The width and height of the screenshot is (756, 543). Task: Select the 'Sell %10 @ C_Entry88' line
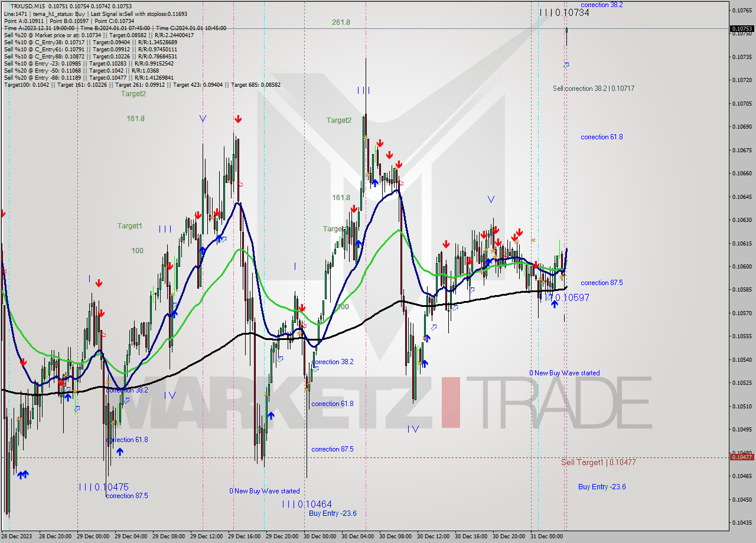90,56
